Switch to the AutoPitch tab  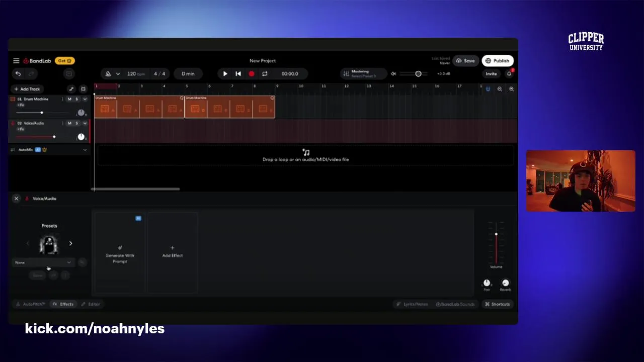click(31, 304)
